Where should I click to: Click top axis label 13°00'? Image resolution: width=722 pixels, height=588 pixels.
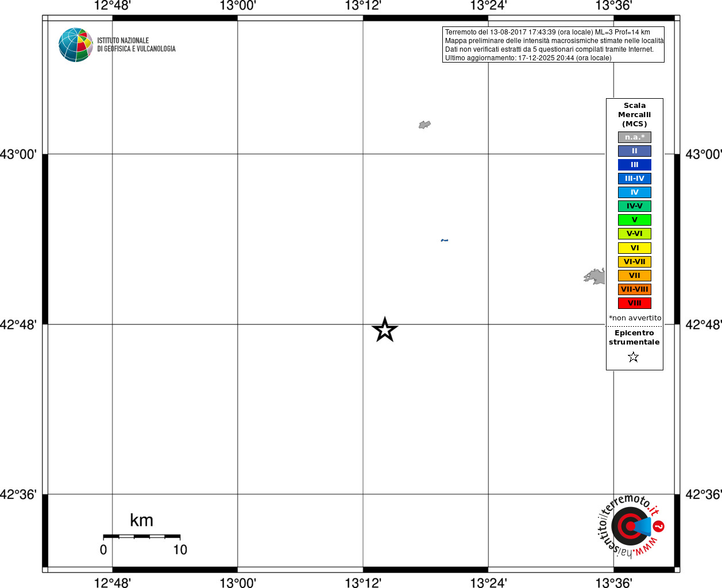(x=238, y=6)
